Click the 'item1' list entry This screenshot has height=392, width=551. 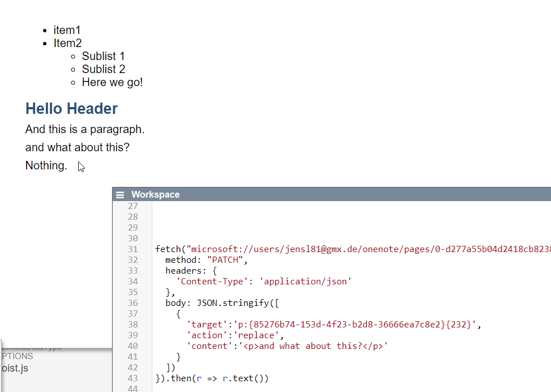67,30
